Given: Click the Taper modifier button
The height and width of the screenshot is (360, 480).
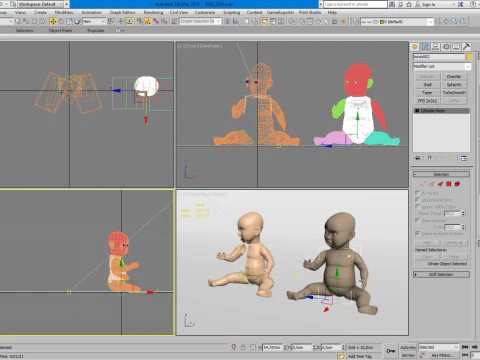Looking at the screenshot, I should (x=428, y=93).
